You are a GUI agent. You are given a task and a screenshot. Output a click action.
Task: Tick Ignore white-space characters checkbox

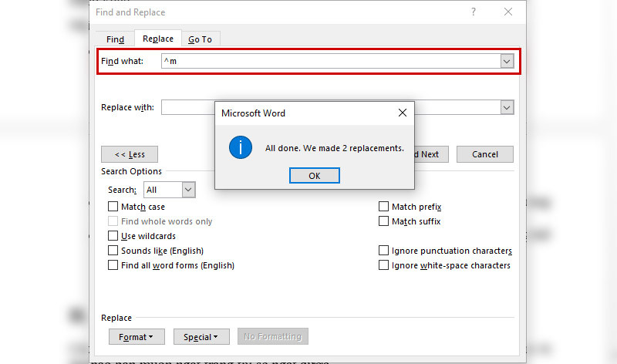tap(383, 265)
